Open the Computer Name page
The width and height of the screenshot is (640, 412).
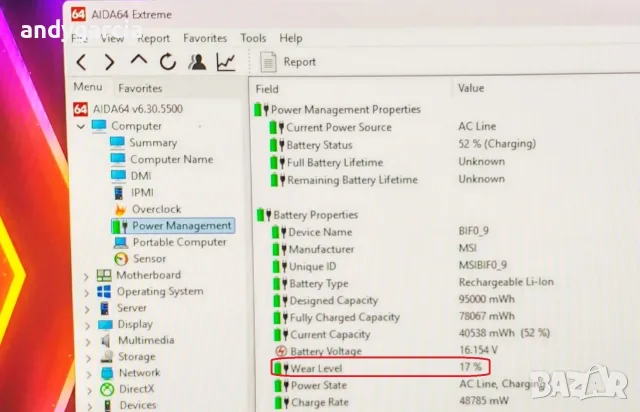click(171, 159)
